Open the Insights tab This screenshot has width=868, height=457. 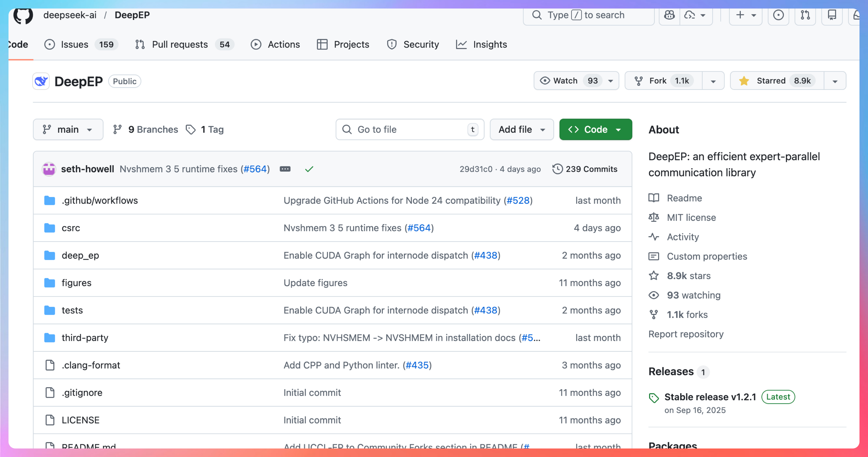click(x=489, y=45)
